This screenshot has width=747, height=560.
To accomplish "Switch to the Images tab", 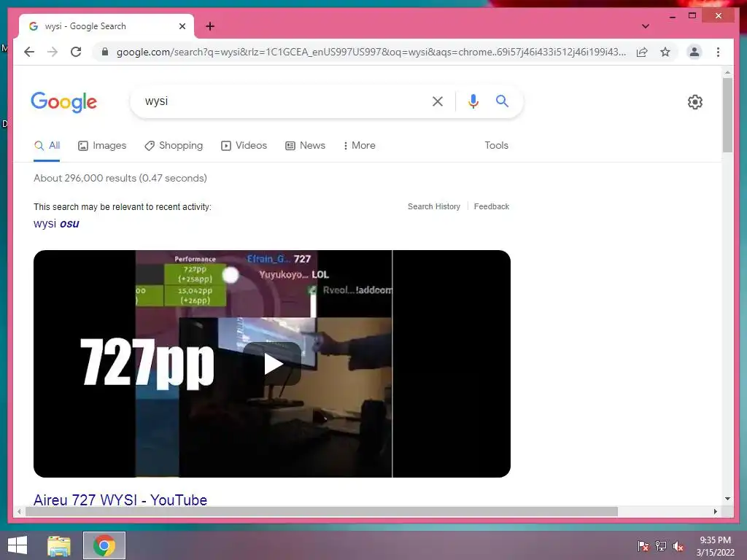I will tap(102, 146).
